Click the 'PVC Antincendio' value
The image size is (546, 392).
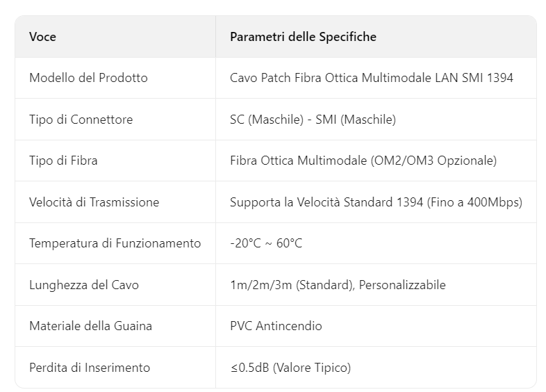coord(276,326)
